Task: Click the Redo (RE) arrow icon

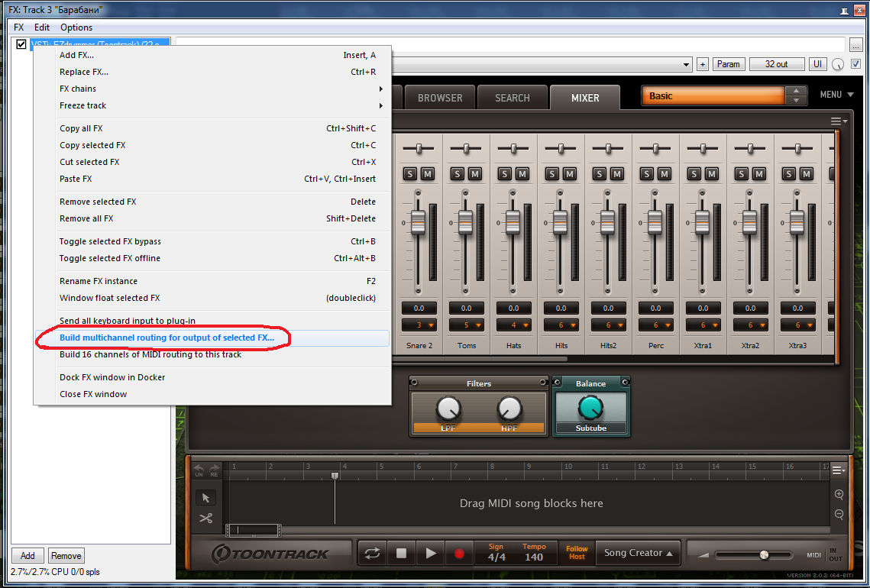Action: 214,470
